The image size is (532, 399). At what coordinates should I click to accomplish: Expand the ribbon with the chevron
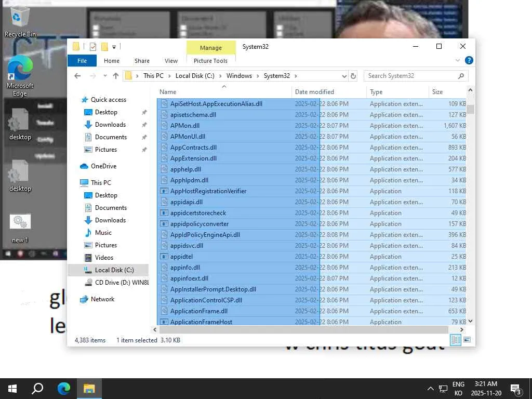pyautogui.click(x=457, y=60)
